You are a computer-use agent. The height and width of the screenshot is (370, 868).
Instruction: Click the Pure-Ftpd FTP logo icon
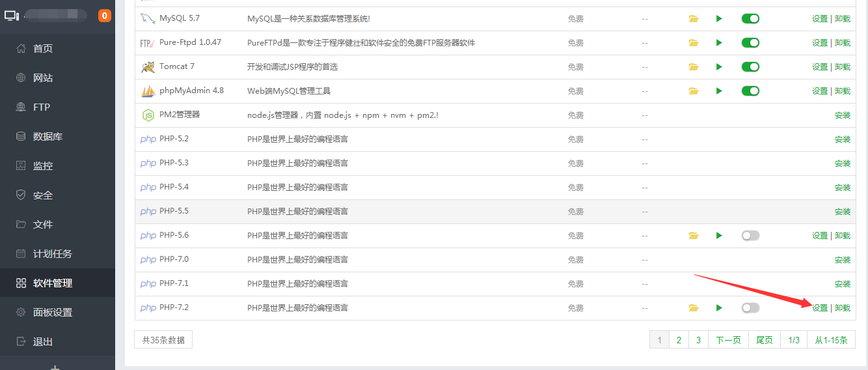pos(148,43)
